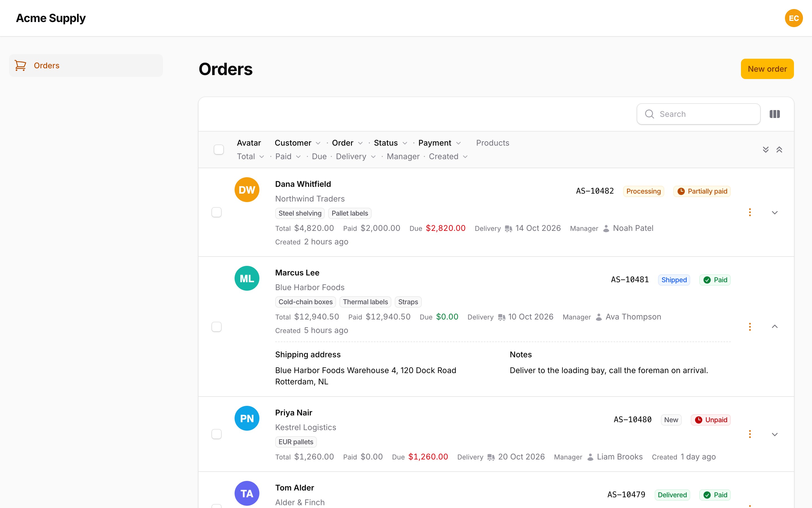The image size is (812, 508).
Task: Click the Processing status badge
Action: pos(643,191)
